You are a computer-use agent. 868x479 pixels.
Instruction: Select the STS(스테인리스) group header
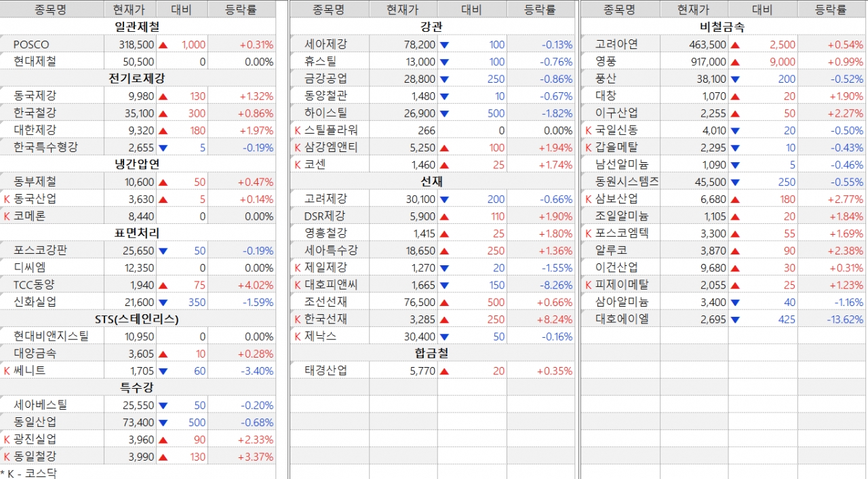click(137, 320)
